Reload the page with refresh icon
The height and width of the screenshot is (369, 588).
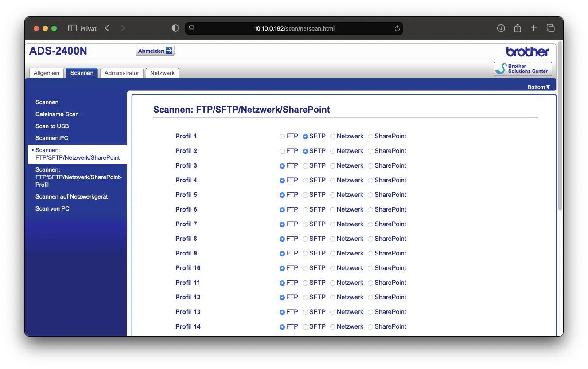click(397, 29)
